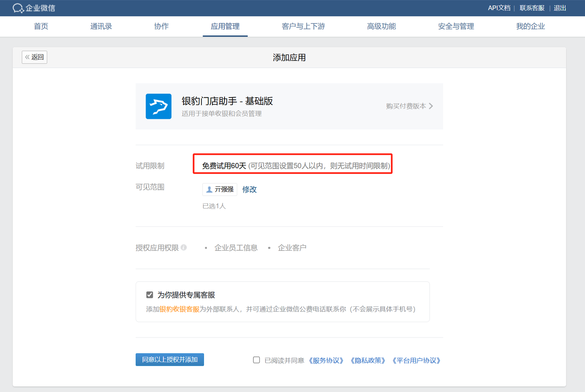Open the 《服务协议》 link

[326, 361]
